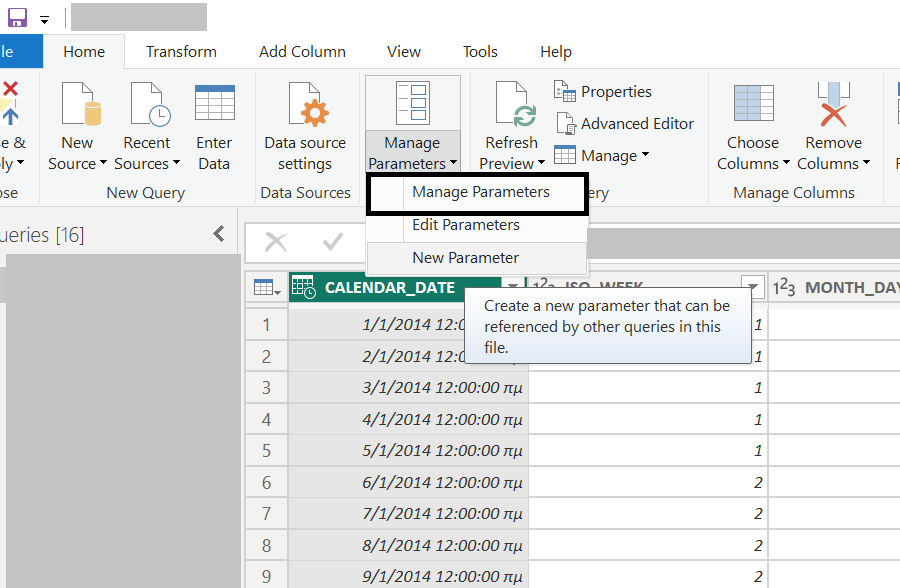Image resolution: width=900 pixels, height=588 pixels.
Task: Open query Properties
Action: click(603, 91)
